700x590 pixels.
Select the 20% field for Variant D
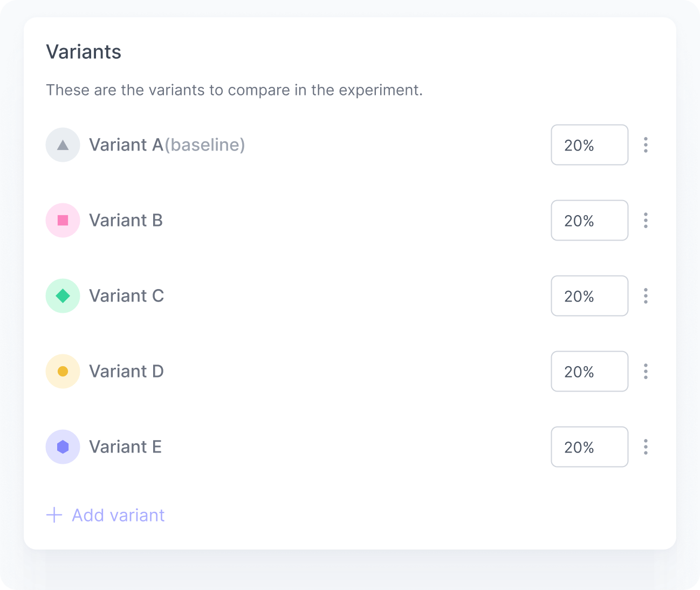coord(589,371)
